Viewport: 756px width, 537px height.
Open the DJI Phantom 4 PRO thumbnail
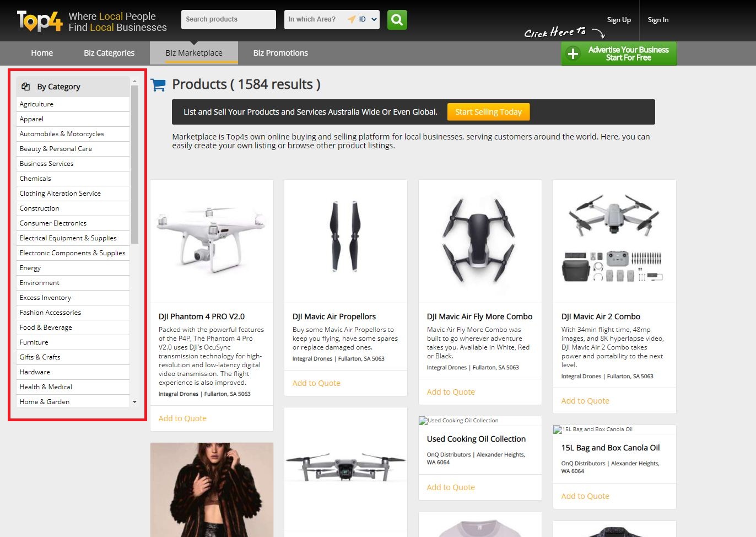(212, 241)
